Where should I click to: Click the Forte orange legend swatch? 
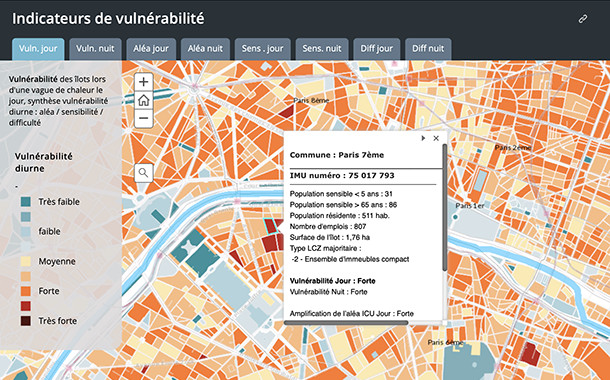pos(26,291)
